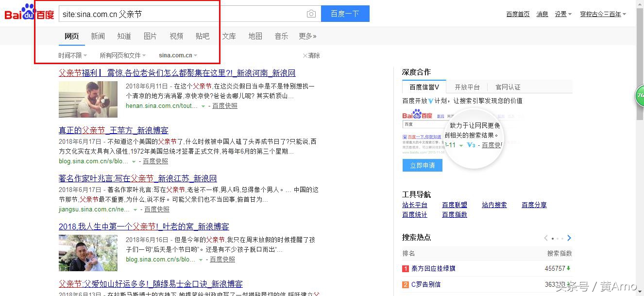Expand the sina.com.cn site filter
The width and height of the screenshot is (644, 296).
178,55
